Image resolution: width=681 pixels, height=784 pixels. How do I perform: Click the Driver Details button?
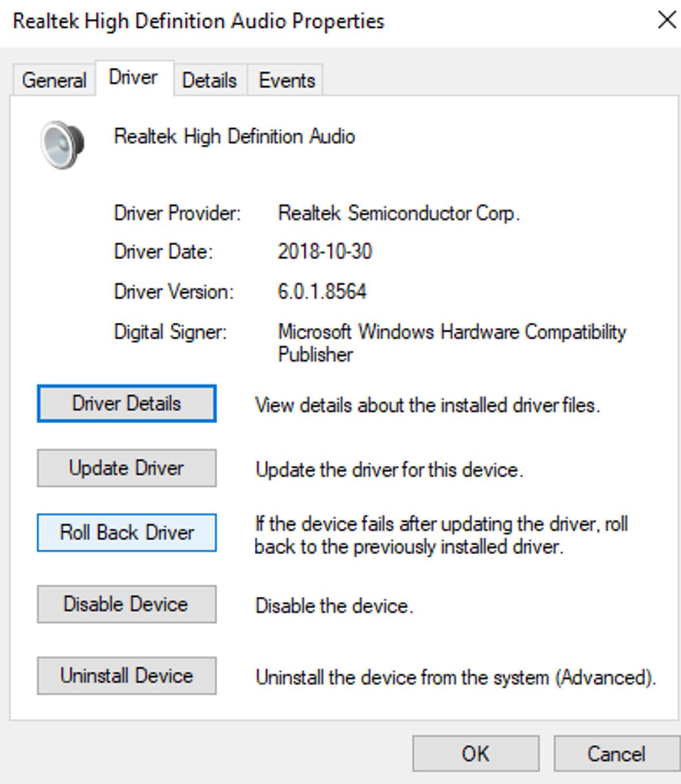[x=126, y=403]
